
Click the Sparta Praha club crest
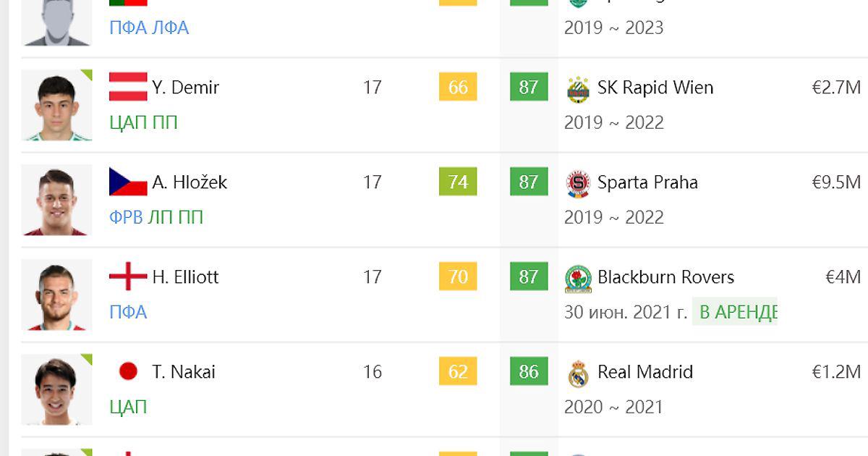pyautogui.click(x=578, y=183)
